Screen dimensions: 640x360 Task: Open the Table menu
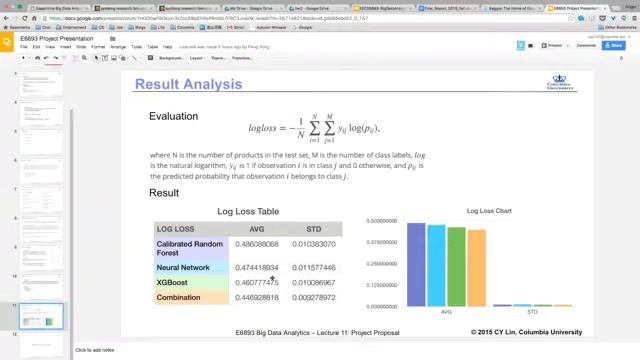(x=152, y=47)
